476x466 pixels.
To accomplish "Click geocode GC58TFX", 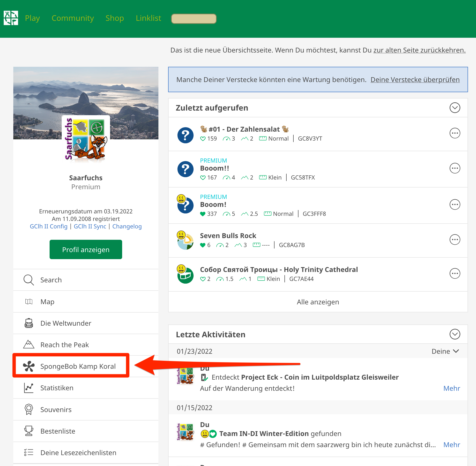I will (303, 177).
